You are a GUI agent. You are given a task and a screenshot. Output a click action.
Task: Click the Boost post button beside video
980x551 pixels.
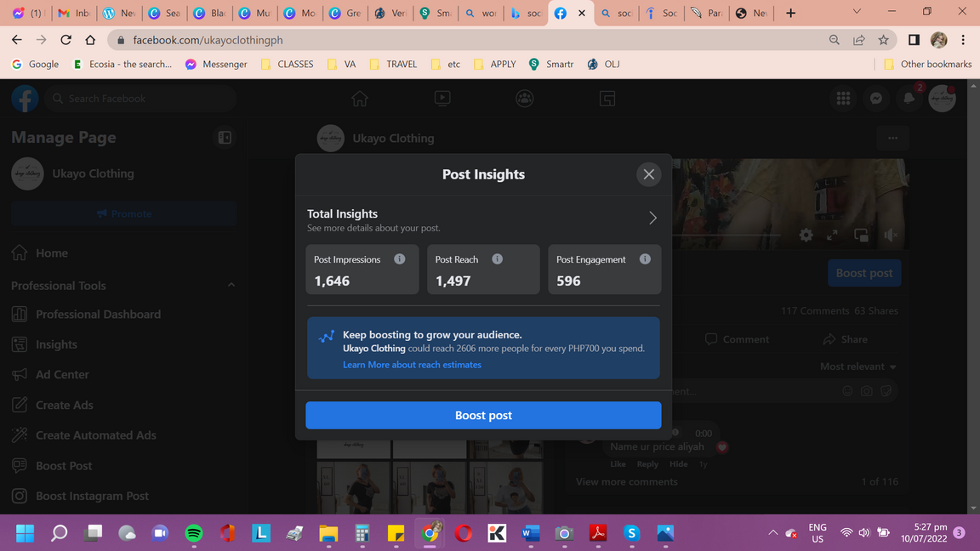click(864, 273)
